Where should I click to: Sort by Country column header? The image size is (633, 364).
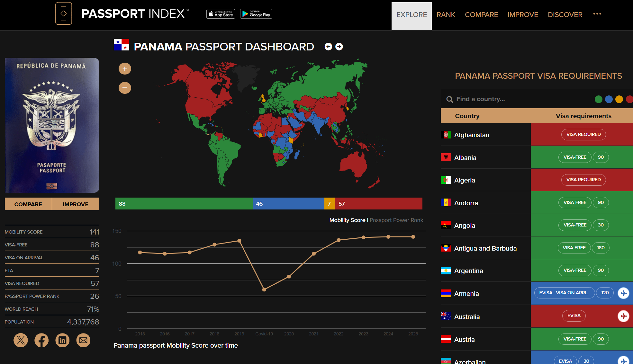[x=467, y=116]
